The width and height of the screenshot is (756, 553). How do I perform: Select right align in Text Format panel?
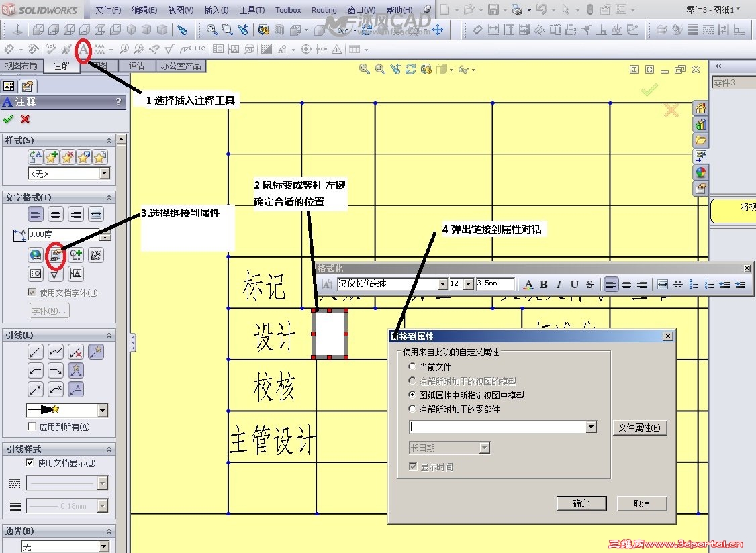[x=76, y=214]
